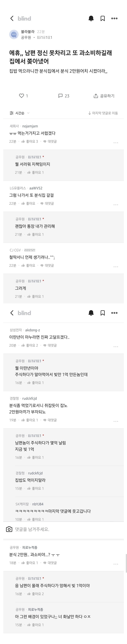
Task: Open the three-dot menu on aaWV52's comment
Action: tap(116, 205)
